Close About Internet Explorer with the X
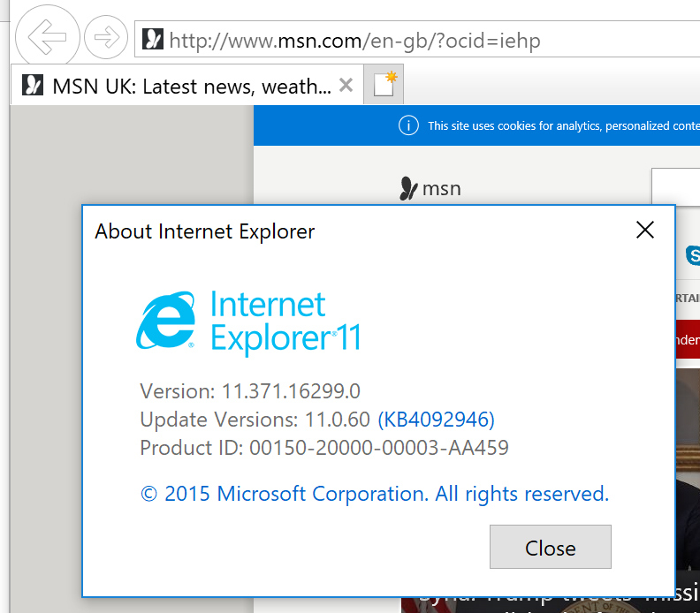 (645, 231)
